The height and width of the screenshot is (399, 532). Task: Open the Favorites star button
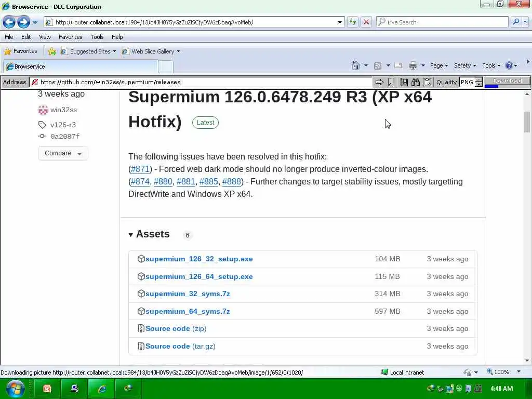pos(20,51)
